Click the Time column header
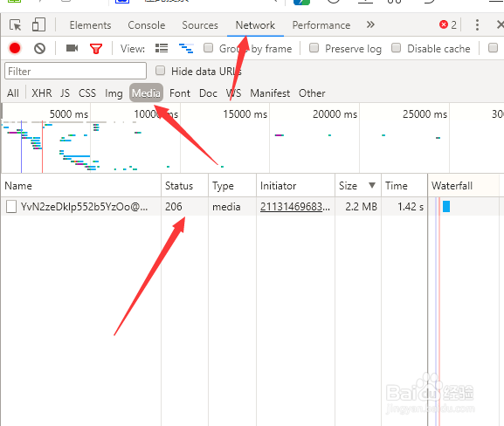 tap(404, 186)
